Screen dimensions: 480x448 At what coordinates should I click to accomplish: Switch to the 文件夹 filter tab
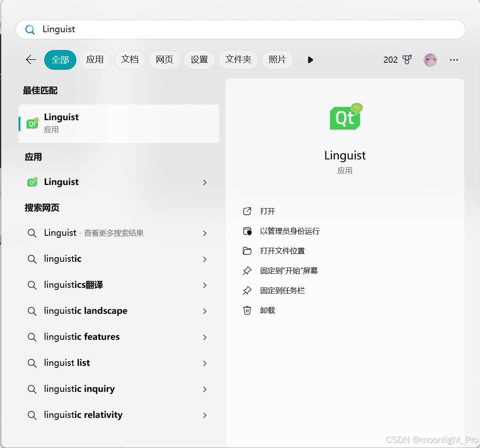[x=238, y=60]
